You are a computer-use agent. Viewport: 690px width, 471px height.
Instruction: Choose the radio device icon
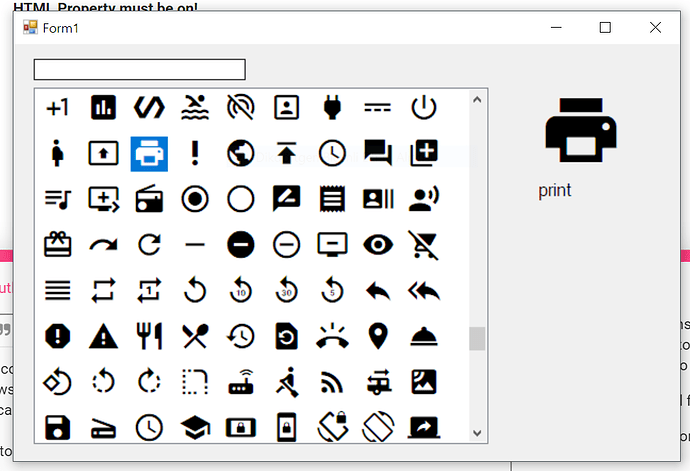tap(149, 199)
